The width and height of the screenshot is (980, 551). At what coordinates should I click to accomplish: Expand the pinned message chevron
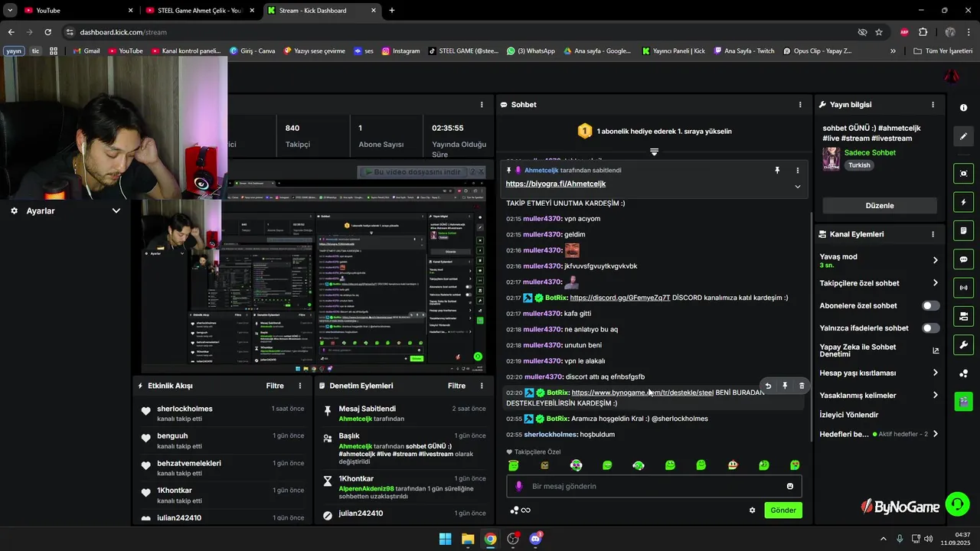point(797,186)
